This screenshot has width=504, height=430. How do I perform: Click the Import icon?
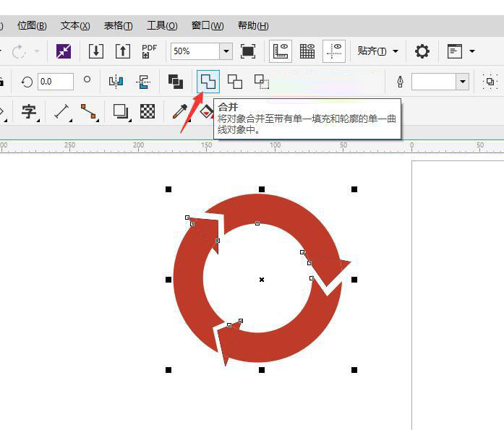pos(95,51)
